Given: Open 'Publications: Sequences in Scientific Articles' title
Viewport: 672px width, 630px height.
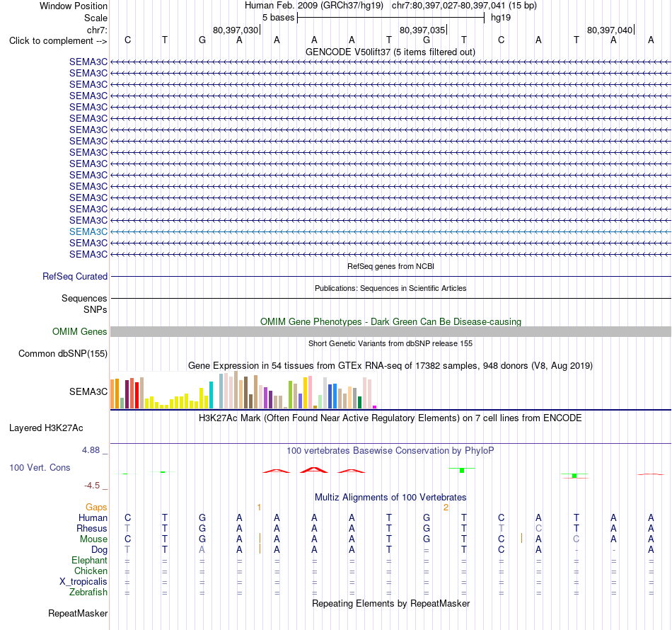Looking at the screenshot, I should (x=390, y=288).
